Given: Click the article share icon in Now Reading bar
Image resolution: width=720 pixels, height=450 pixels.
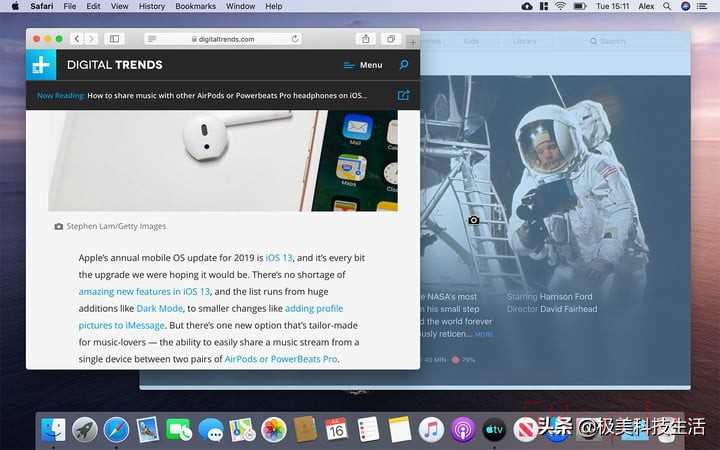Looking at the screenshot, I should click(x=403, y=96).
